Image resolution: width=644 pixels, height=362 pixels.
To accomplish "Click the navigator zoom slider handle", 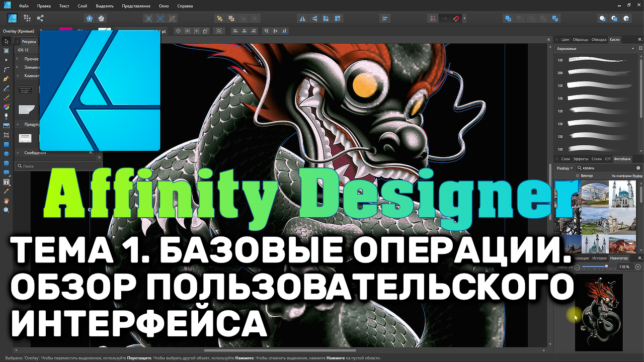I will pos(607,267).
